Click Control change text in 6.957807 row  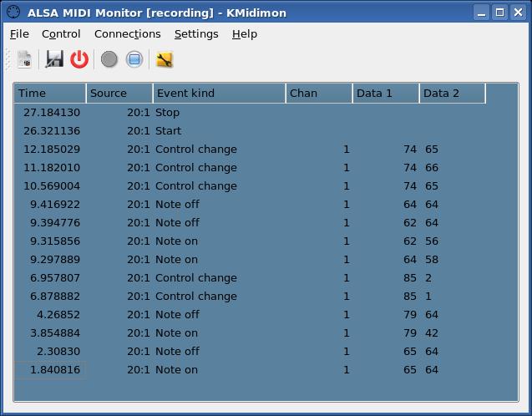pos(196,277)
